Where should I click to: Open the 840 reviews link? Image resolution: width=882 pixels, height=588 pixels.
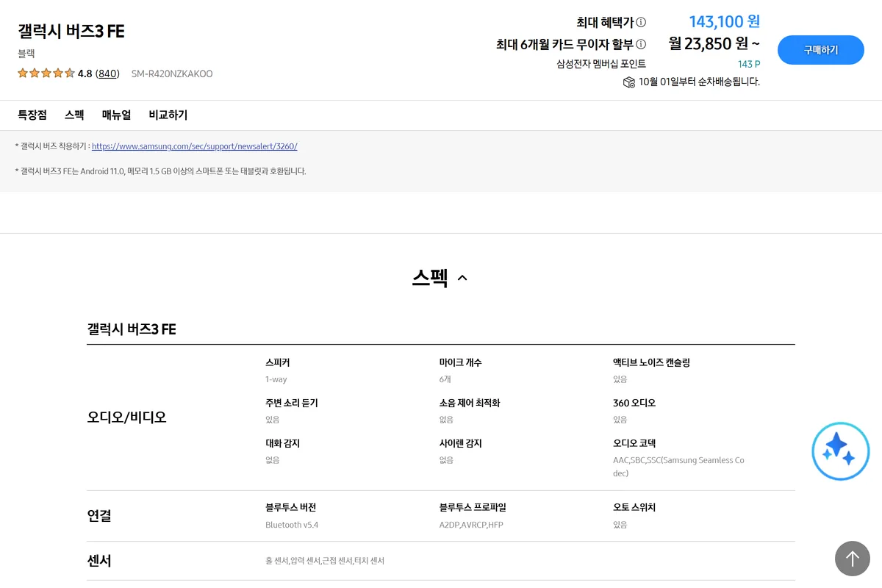108,73
